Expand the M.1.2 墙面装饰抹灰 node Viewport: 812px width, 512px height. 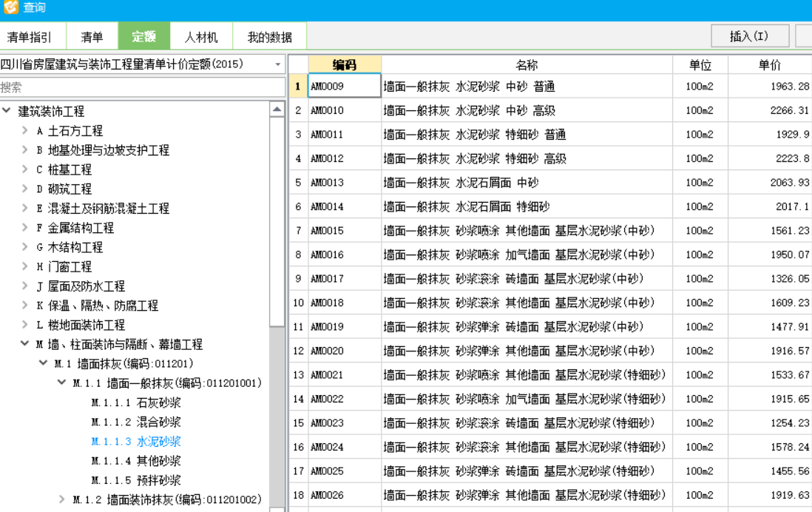[x=61, y=499]
